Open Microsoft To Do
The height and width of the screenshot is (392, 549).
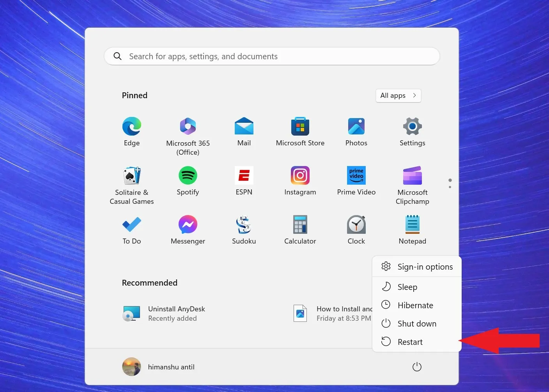[131, 228]
